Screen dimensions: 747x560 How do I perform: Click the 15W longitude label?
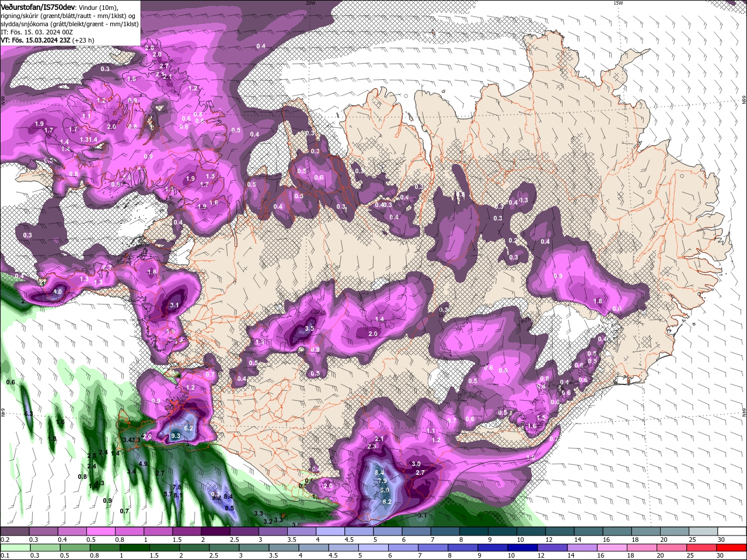[618, 3]
